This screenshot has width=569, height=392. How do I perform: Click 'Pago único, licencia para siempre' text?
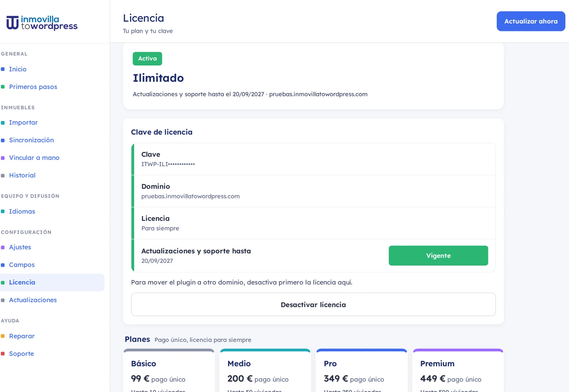pos(203,340)
